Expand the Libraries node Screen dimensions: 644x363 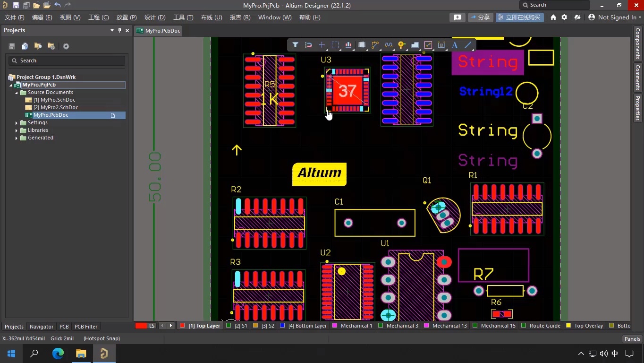(17, 130)
